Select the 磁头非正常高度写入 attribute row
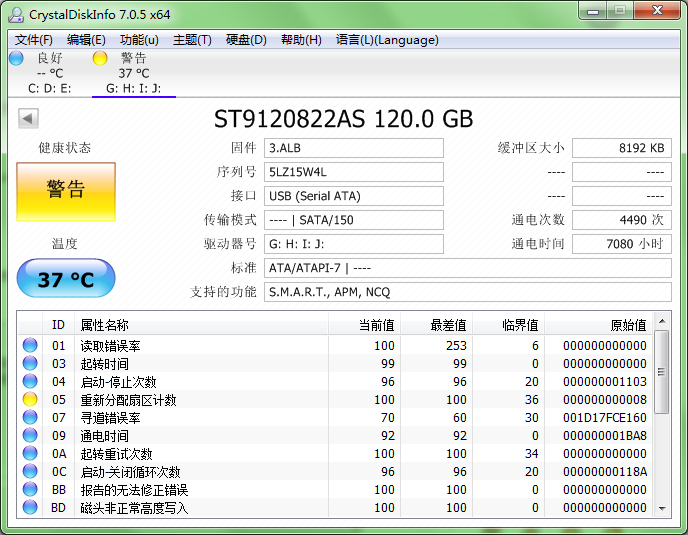The height and width of the screenshot is (535, 688). pos(335,507)
